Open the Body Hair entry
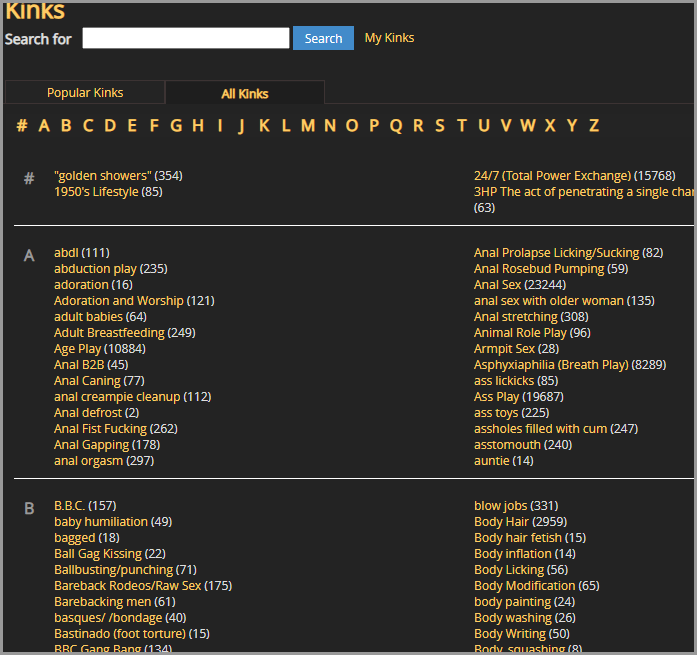Screen dimensions: 697x655 click(x=501, y=522)
